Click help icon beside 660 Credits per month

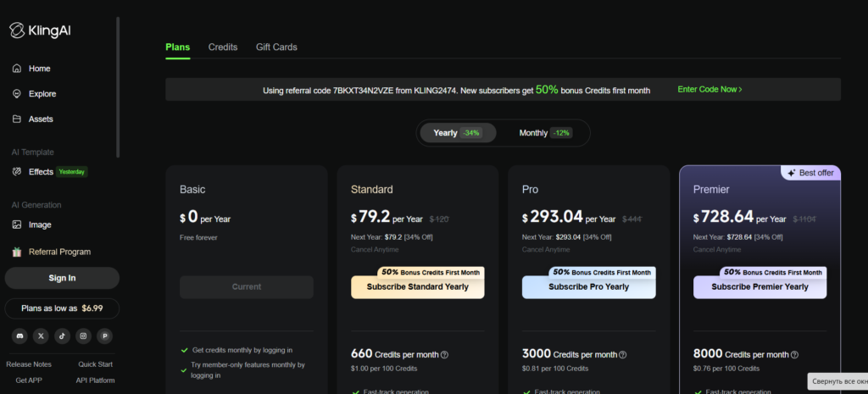point(444,355)
